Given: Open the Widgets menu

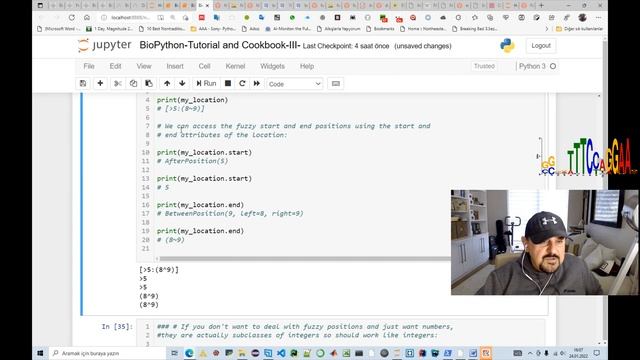Looking at the screenshot, I should click(272, 66).
